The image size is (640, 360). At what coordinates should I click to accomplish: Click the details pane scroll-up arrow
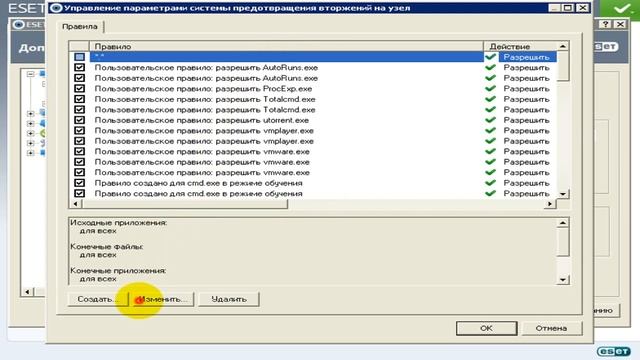point(563,223)
